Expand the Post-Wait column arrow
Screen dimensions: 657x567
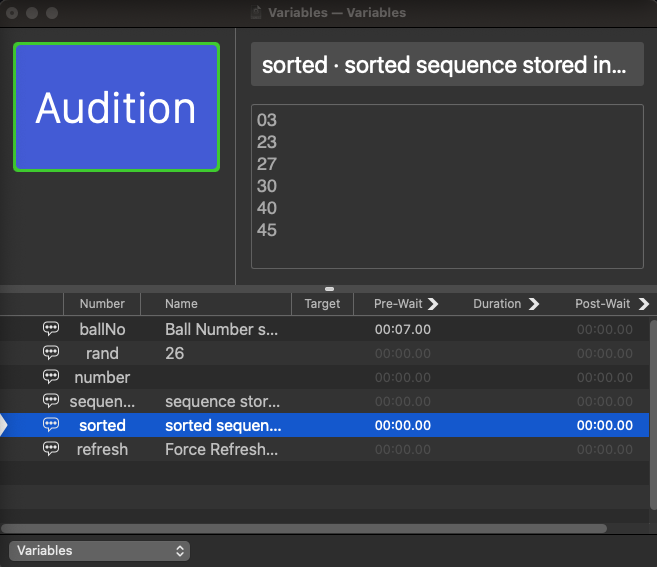click(641, 304)
